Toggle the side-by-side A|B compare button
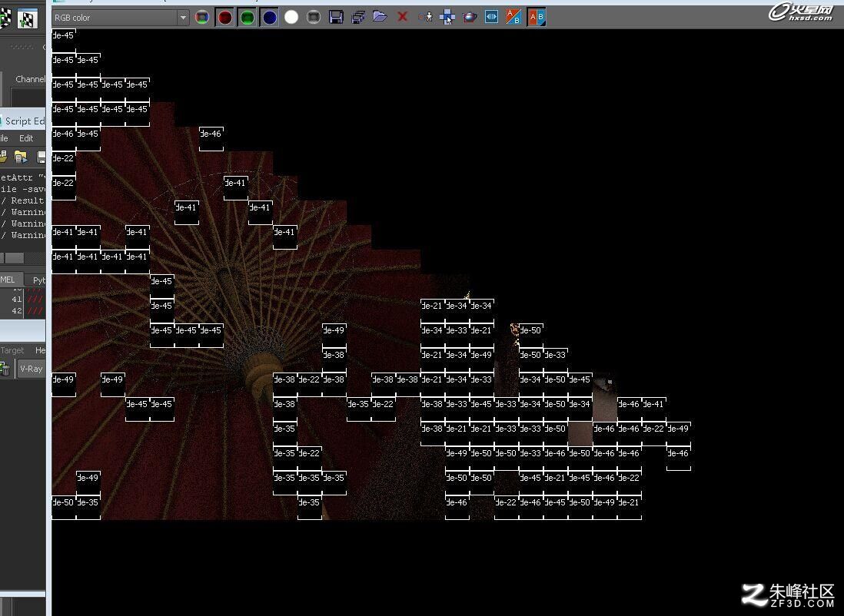 click(x=536, y=17)
